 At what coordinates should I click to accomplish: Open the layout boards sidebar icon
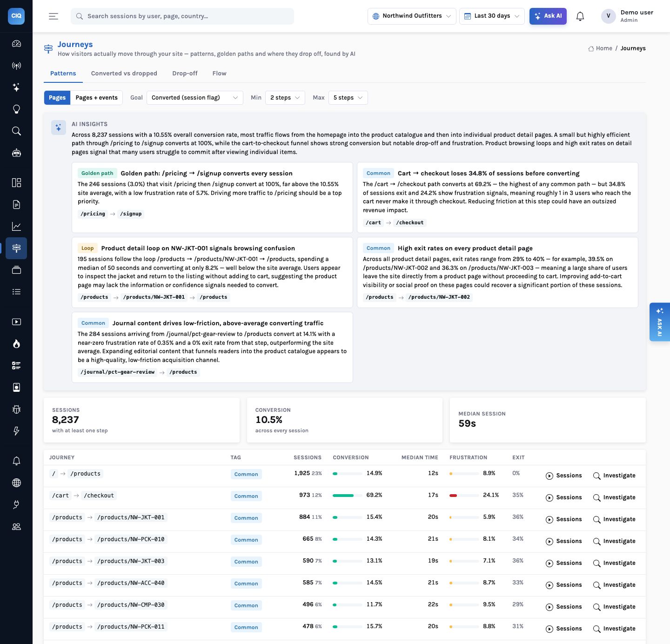[x=16, y=182]
